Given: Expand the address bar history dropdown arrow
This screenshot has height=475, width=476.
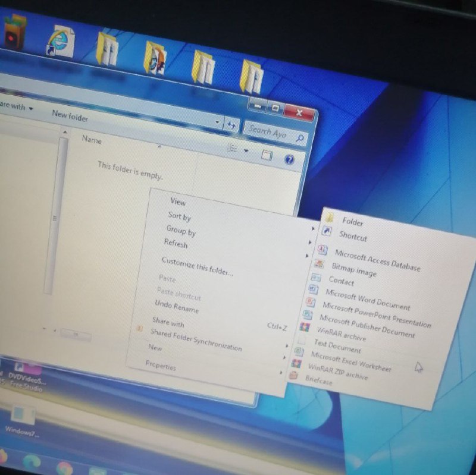Looking at the screenshot, I should coord(217,122).
